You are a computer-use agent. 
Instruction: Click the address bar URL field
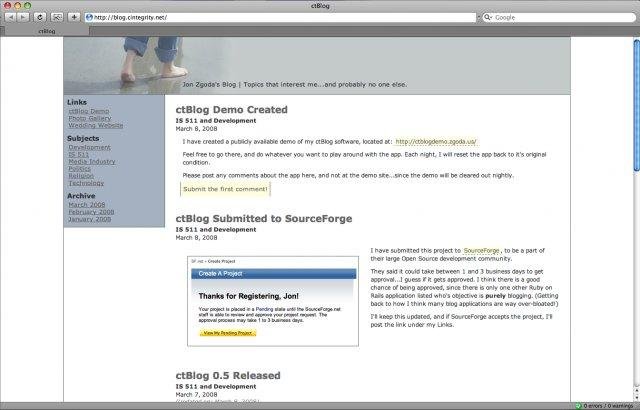[281, 17]
